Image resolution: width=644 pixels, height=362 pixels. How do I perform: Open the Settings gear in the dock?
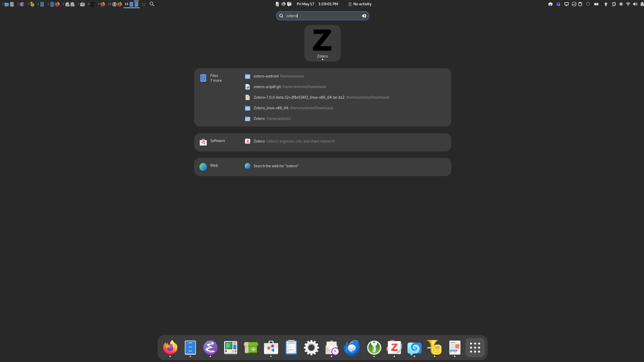coord(311,347)
